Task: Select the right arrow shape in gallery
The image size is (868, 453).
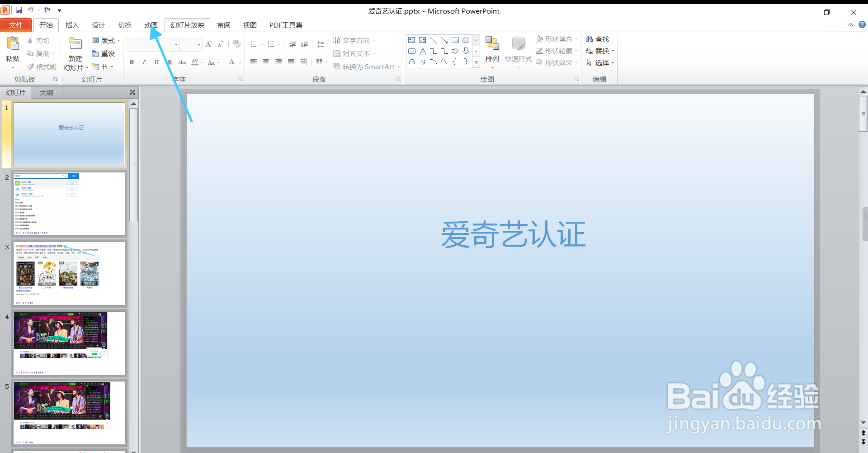Action: click(455, 51)
